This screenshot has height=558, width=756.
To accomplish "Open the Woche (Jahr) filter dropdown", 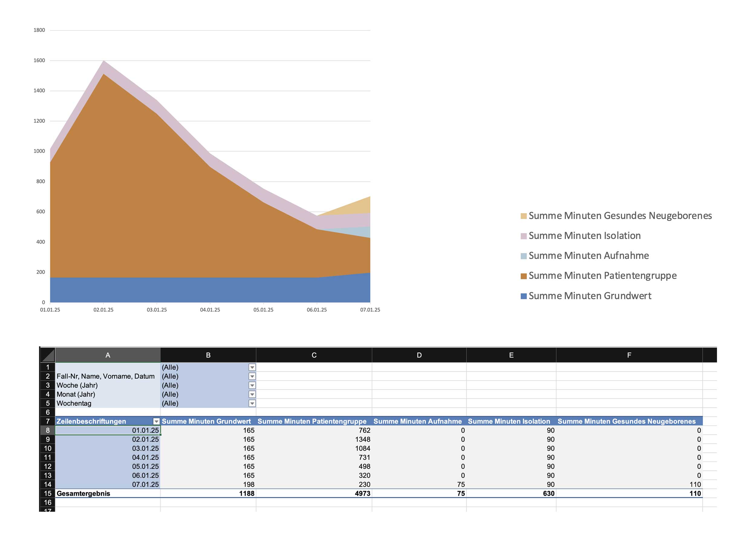I will click(252, 385).
